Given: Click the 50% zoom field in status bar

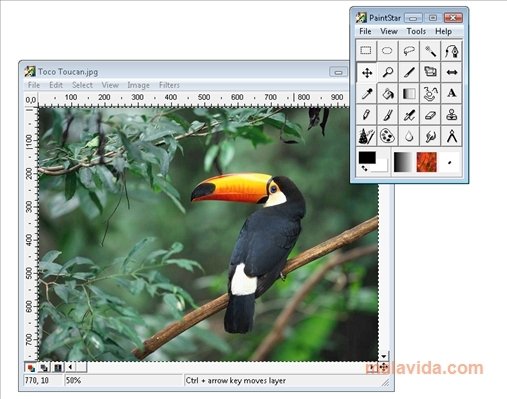Looking at the screenshot, I should click(123, 380).
